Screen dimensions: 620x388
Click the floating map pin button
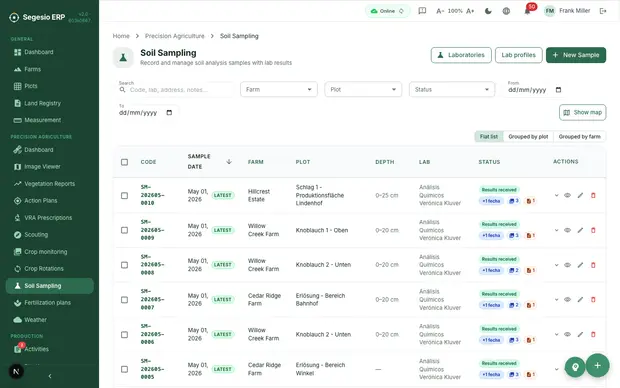[575, 367]
